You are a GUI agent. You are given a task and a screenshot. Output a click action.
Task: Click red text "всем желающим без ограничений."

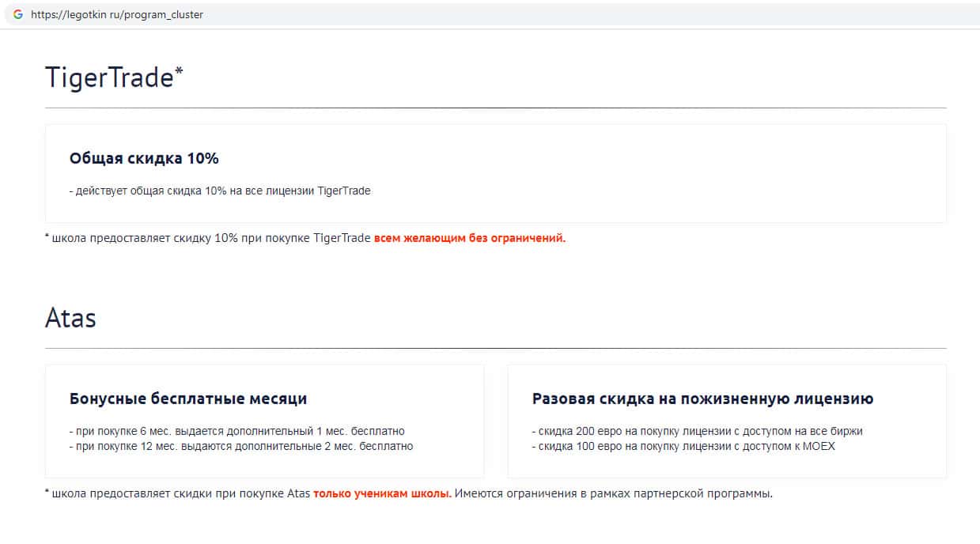(x=470, y=237)
